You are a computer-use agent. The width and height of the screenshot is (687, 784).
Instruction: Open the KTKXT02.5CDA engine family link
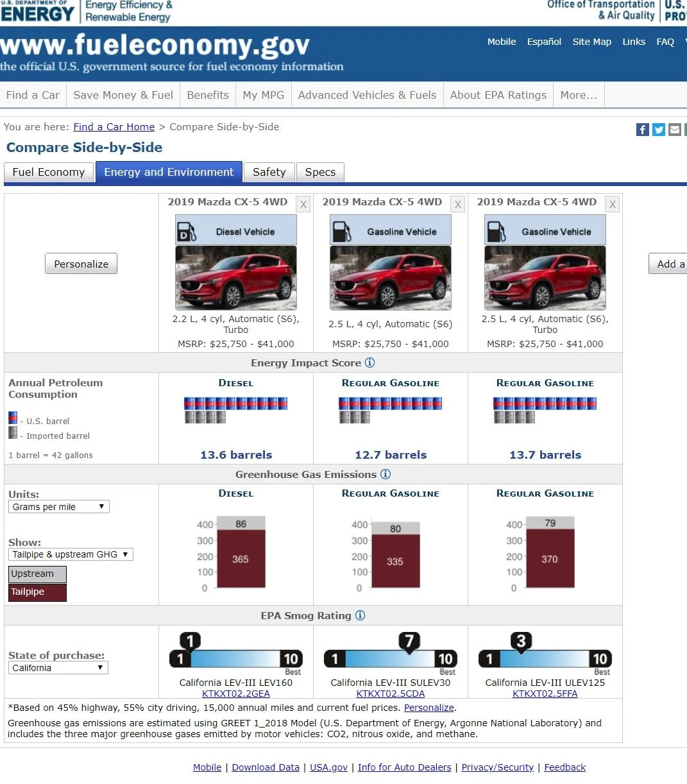click(x=390, y=694)
